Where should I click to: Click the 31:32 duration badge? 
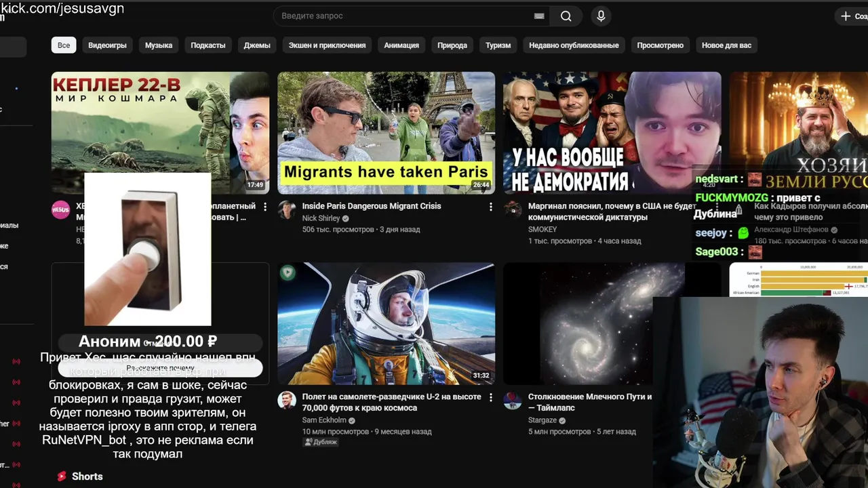pyautogui.click(x=481, y=375)
